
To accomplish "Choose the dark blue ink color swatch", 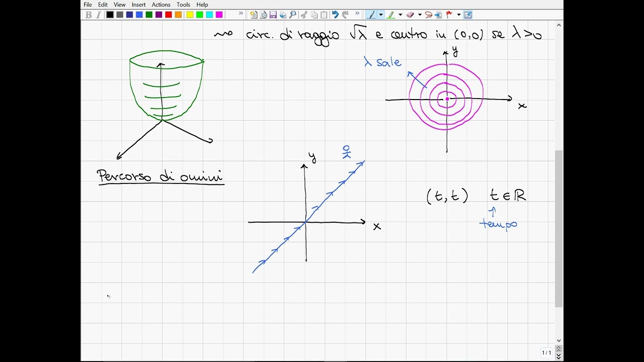I will pos(129,15).
